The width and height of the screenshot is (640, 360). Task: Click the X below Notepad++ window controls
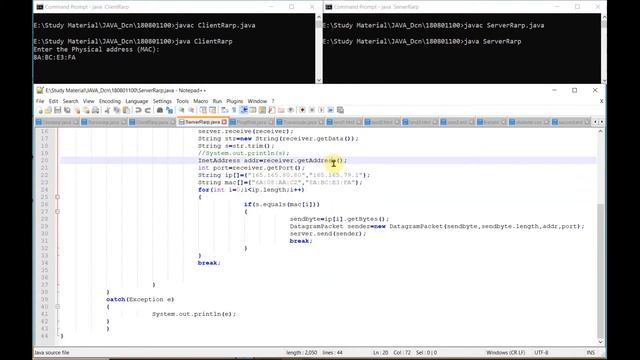pyautogui.click(x=601, y=101)
